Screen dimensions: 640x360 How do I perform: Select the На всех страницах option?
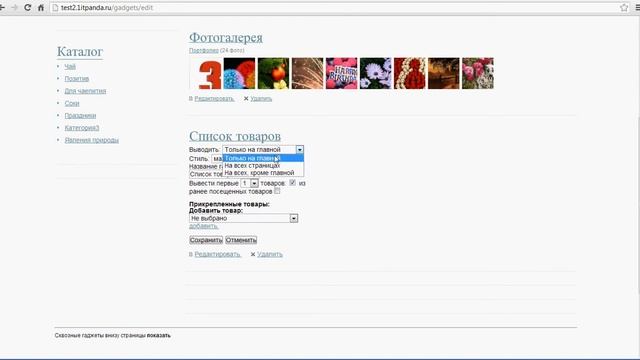[x=263, y=166]
